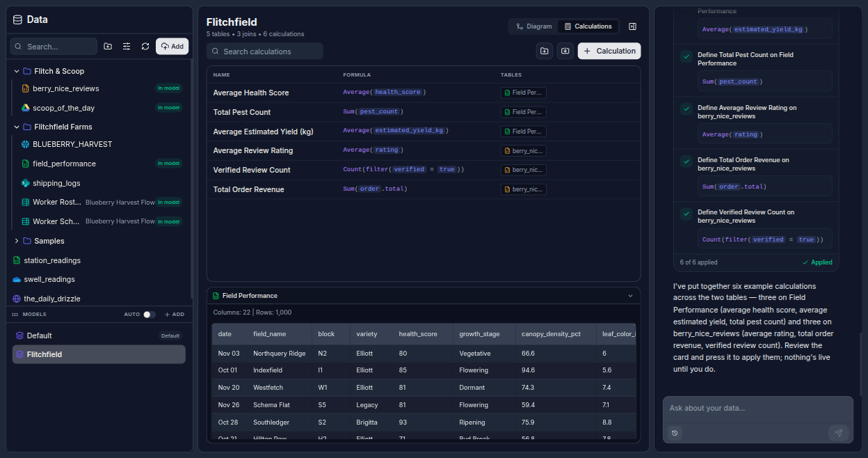Click the station_readings file icon
Screen dimensions: 868x458
[x=17, y=260]
